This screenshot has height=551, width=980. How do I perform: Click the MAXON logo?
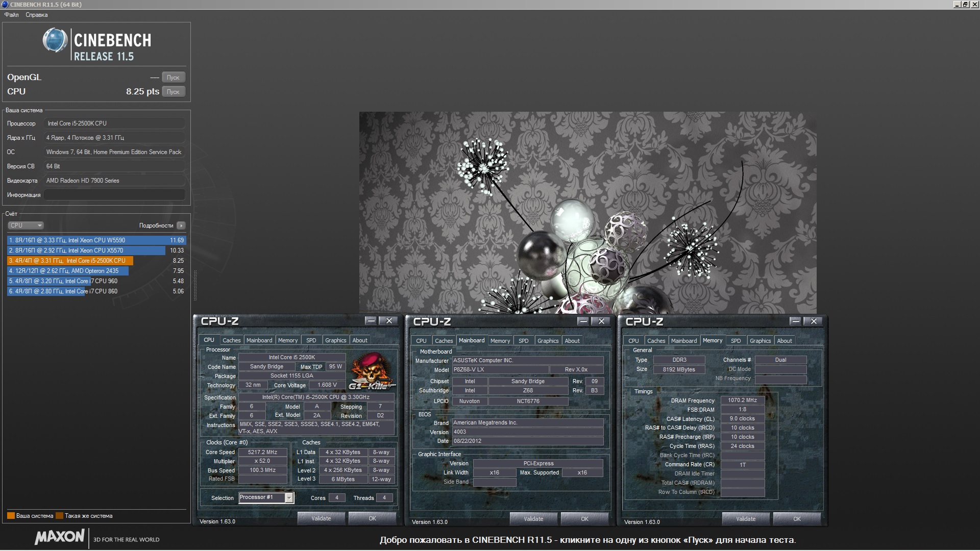[60, 537]
